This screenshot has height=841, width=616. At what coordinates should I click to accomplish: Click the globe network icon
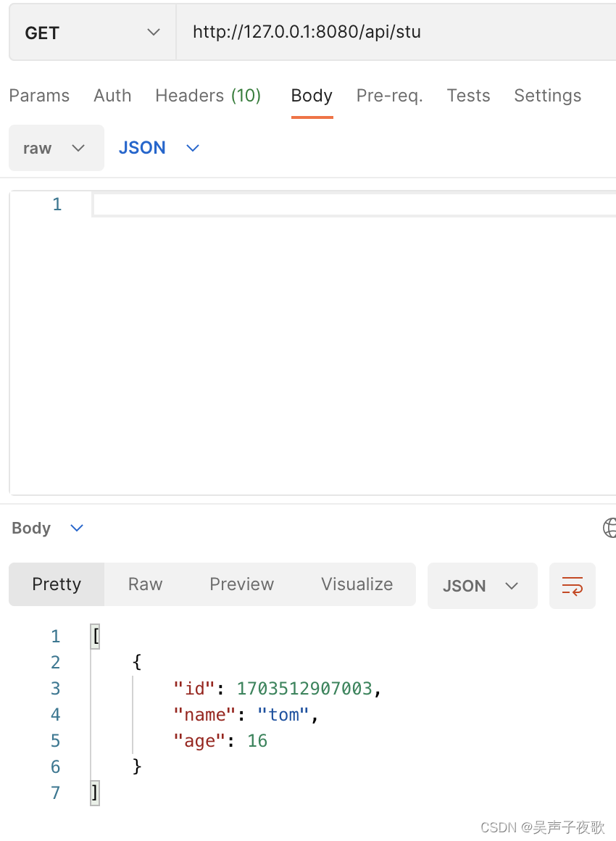click(609, 528)
